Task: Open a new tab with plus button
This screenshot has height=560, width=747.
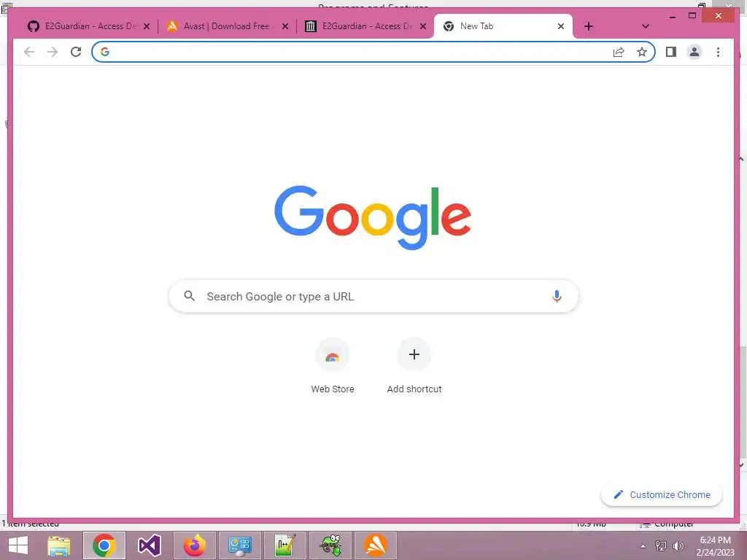Action: click(x=589, y=26)
